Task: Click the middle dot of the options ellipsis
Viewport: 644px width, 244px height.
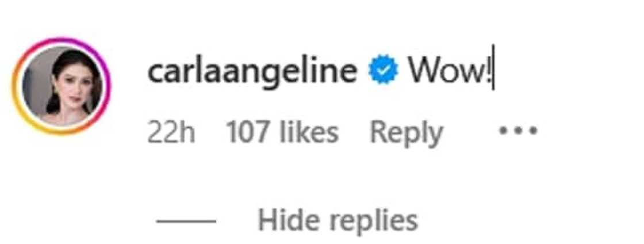Action: click(x=517, y=131)
